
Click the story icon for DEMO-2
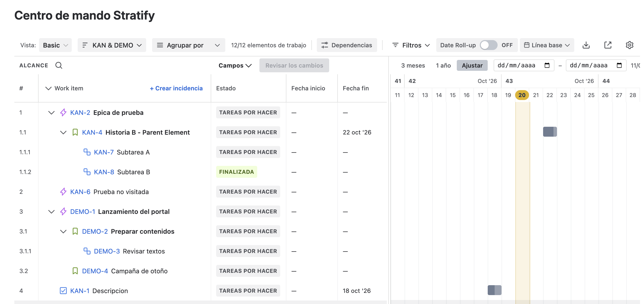(75, 231)
